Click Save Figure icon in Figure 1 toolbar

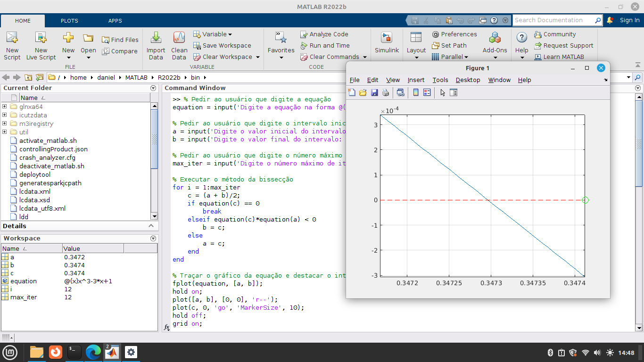[x=374, y=92]
